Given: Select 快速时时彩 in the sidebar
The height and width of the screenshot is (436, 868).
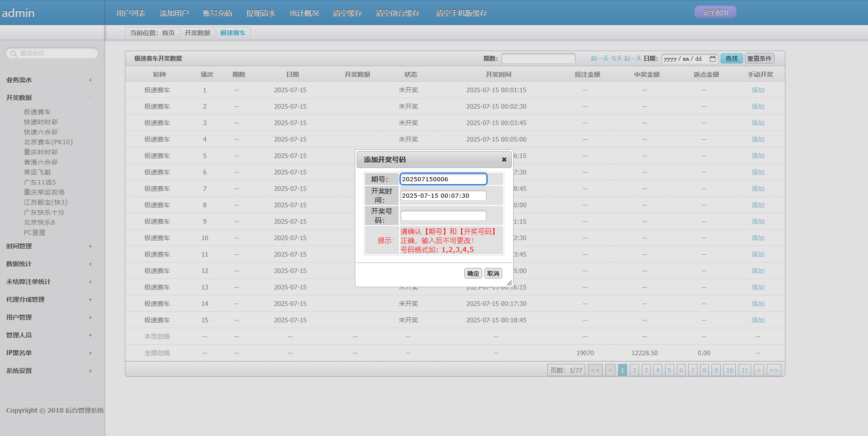Looking at the screenshot, I should 41,122.
